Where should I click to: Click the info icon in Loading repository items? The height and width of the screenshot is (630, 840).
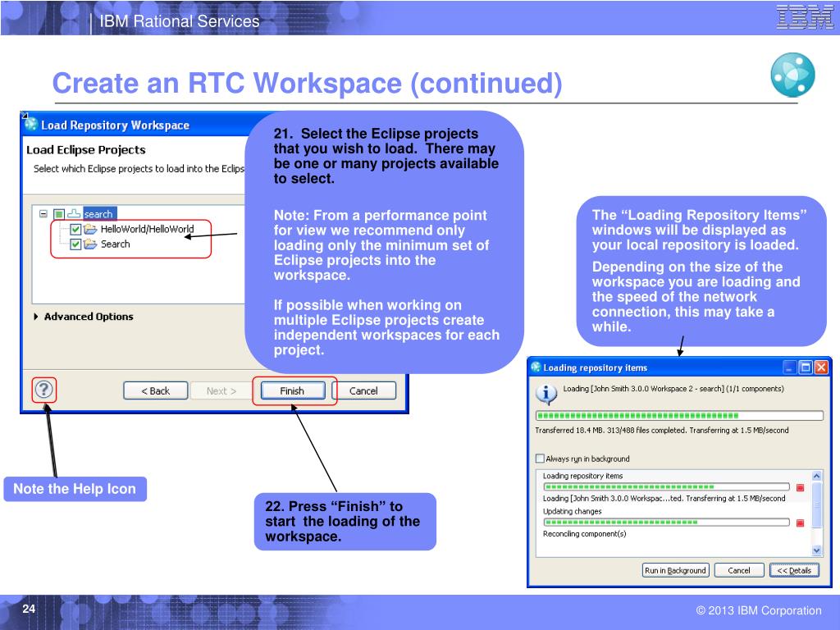coord(546,395)
